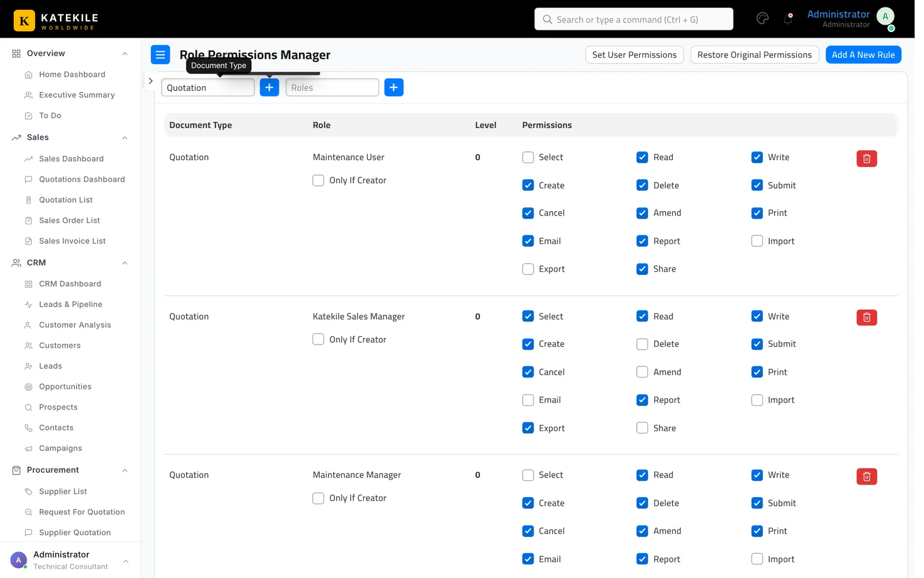Open Customer Analysis in the sidebar
Screen dimensions: 924x578
pyautogui.click(x=75, y=325)
